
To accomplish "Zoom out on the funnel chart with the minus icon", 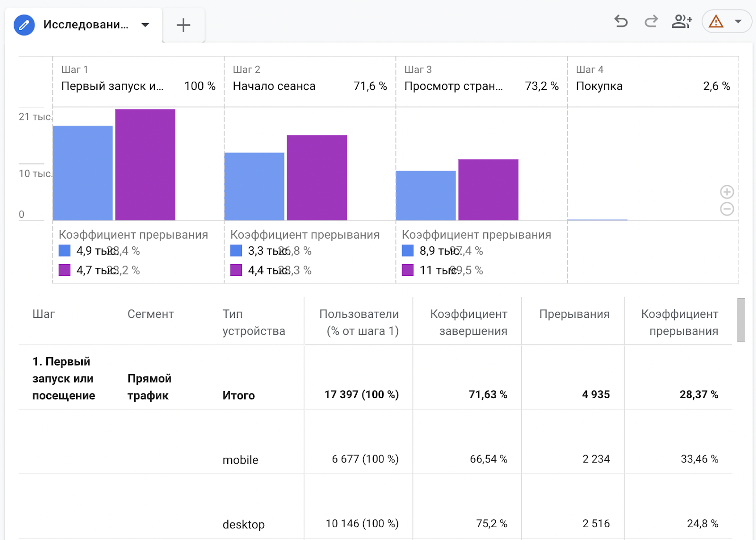I will point(727,210).
